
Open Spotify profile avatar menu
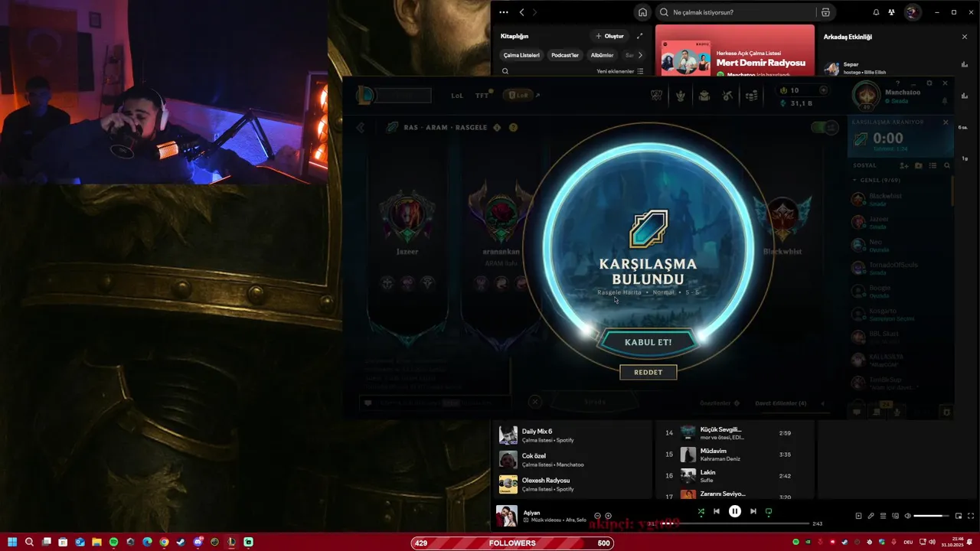(912, 12)
